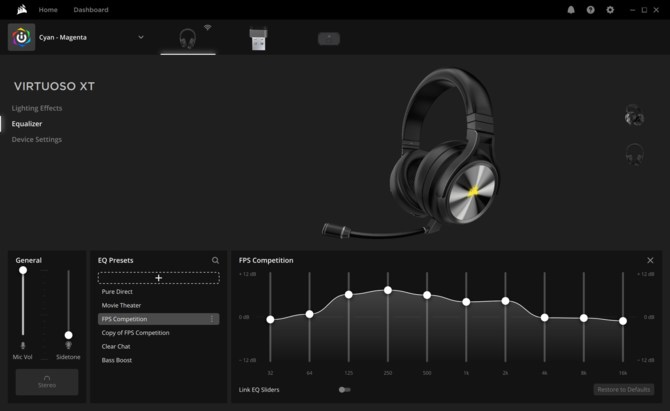This screenshot has width=670, height=411.
Task: Click the 500 Hz EQ slider handle
Action: click(x=427, y=295)
